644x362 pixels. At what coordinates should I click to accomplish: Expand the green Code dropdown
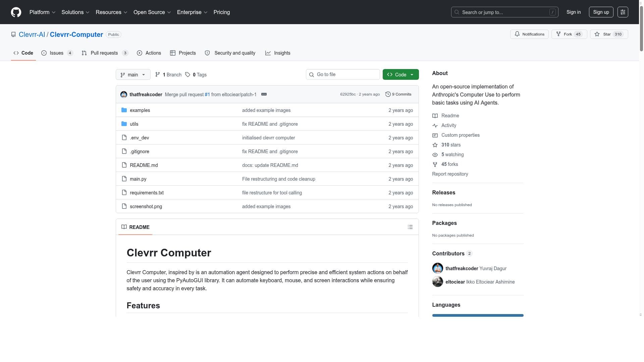[400, 75]
